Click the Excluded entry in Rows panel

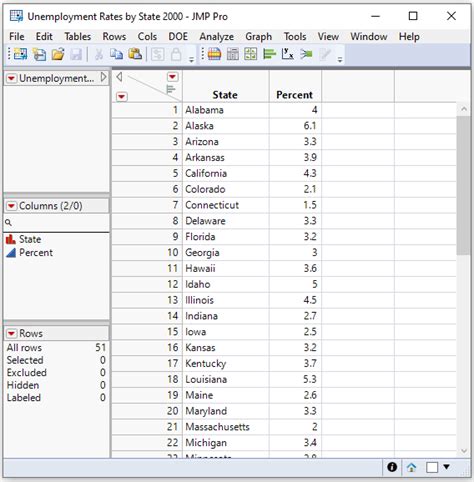pyautogui.click(x=27, y=373)
